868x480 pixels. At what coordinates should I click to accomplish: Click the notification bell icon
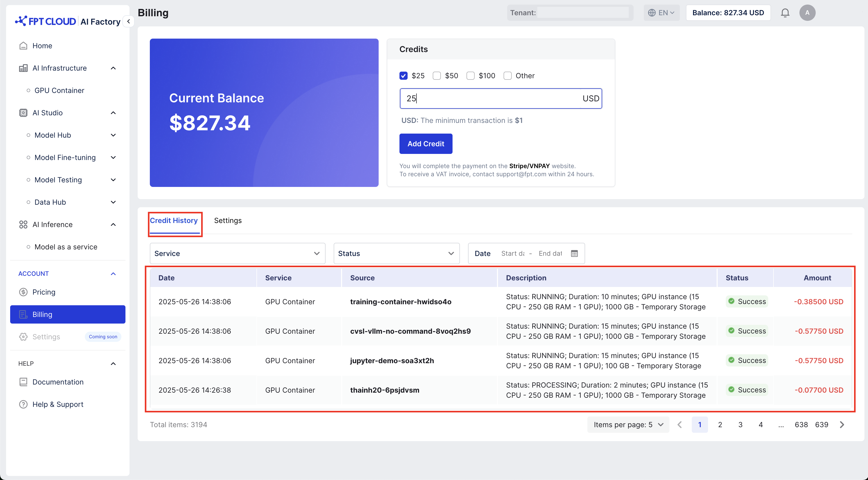(x=785, y=13)
